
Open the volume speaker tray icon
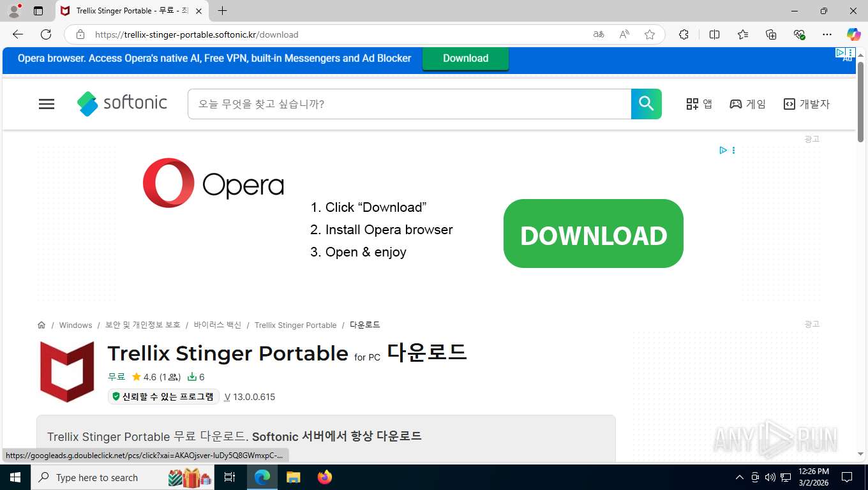(770, 477)
